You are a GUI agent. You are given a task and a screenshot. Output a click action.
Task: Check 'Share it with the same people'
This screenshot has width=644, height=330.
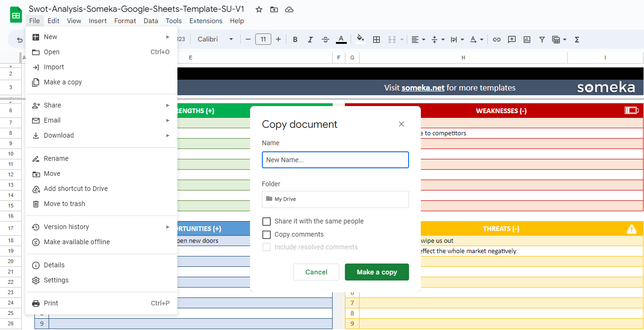[267, 221]
